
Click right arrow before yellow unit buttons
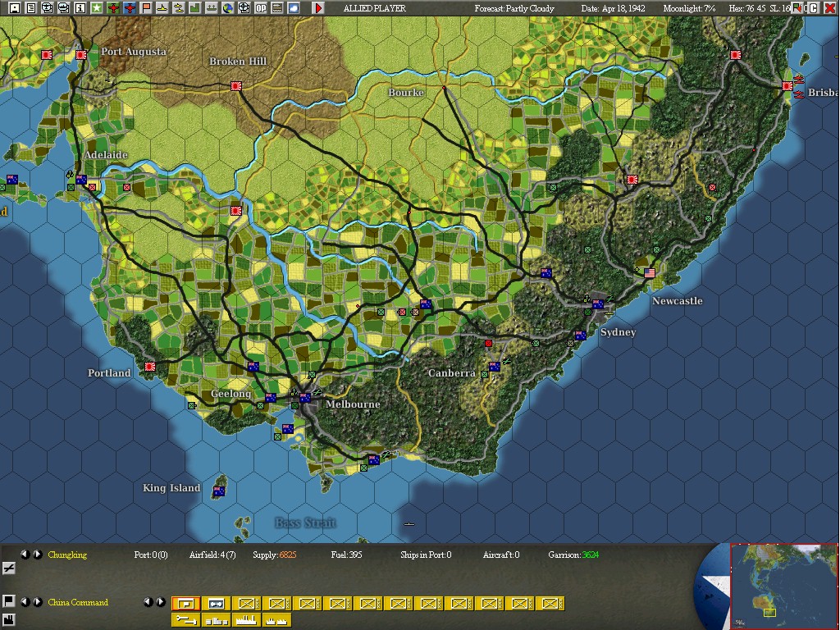[x=161, y=601]
